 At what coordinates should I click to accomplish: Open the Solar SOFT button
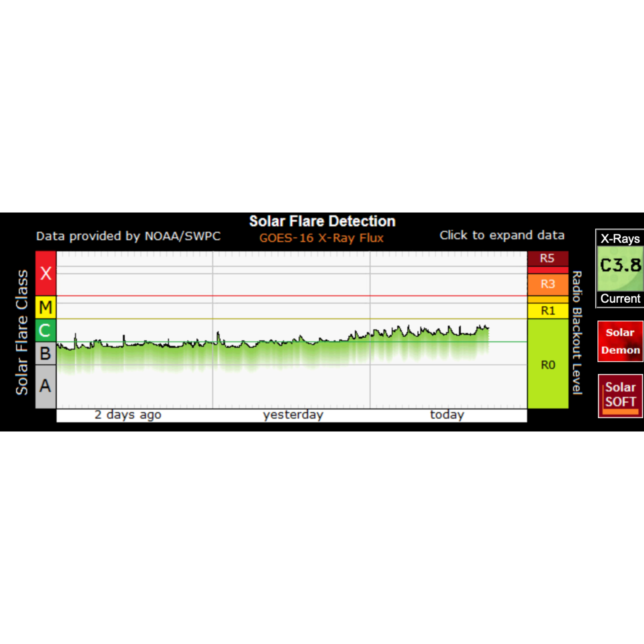pos(620,396)
